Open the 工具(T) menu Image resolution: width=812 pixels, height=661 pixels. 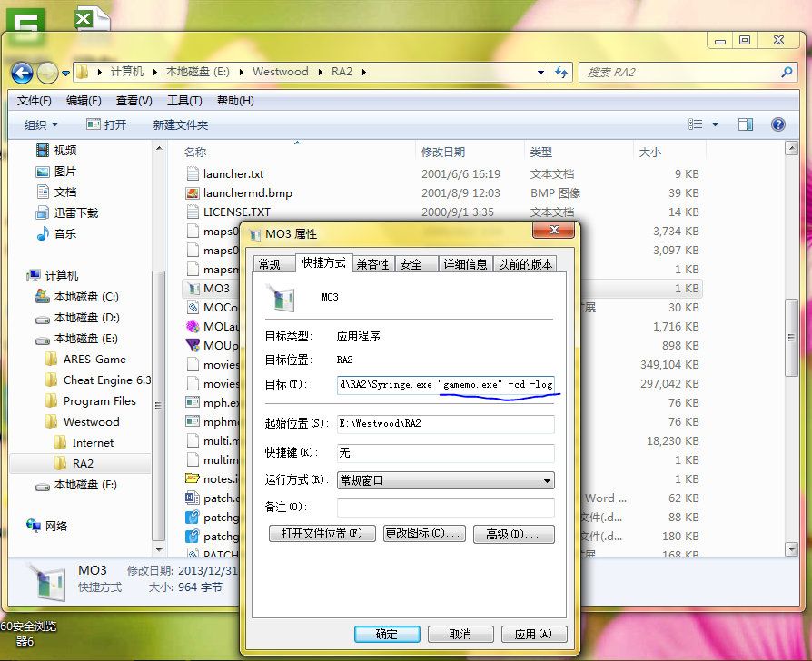tap(184, 101)
